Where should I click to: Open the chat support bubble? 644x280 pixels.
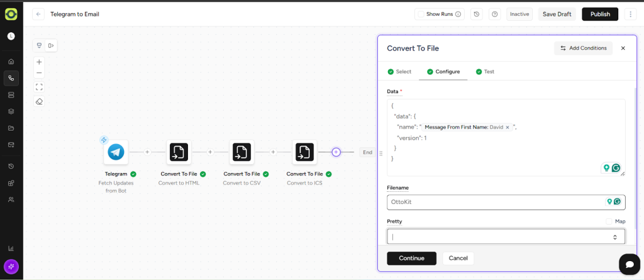click(629, 264)
